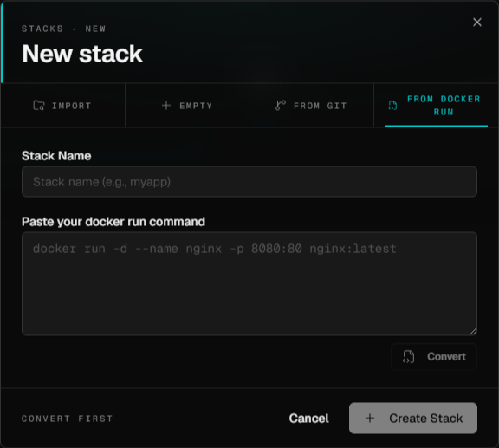The height and width of the screenshot is (448, 499).
Task: Click the STACKS breadcrumb text
Action: click(42, 29)
